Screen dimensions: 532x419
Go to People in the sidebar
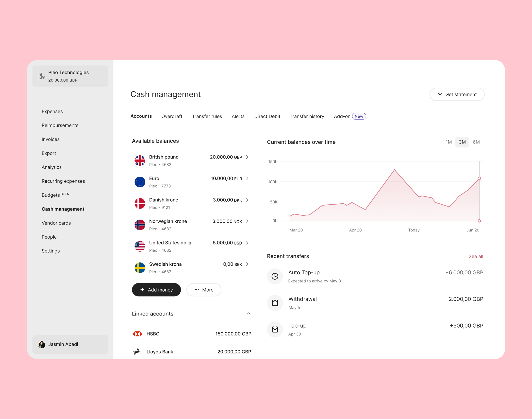click(x=49, y=237)
